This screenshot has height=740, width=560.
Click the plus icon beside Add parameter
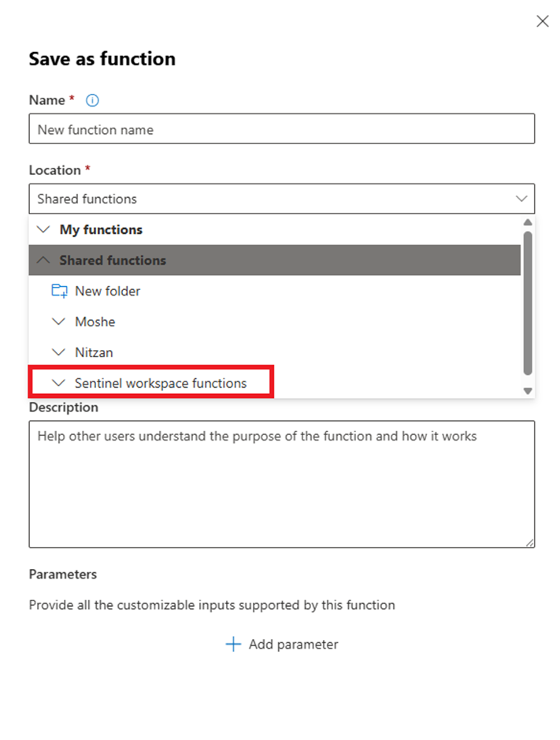click(233, 645)
